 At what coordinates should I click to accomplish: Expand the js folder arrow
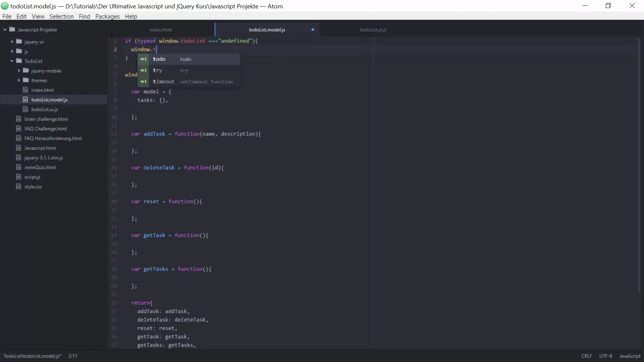point(12,51)
